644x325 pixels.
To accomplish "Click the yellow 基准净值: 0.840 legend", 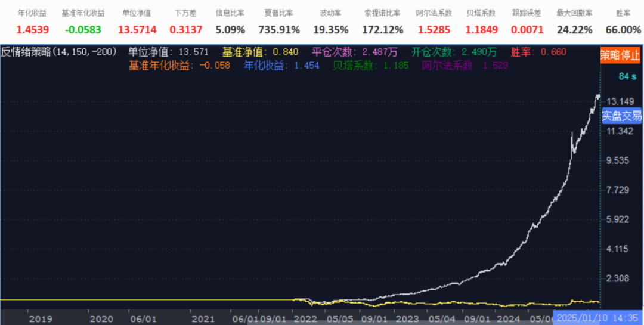I will coord(261,52).
